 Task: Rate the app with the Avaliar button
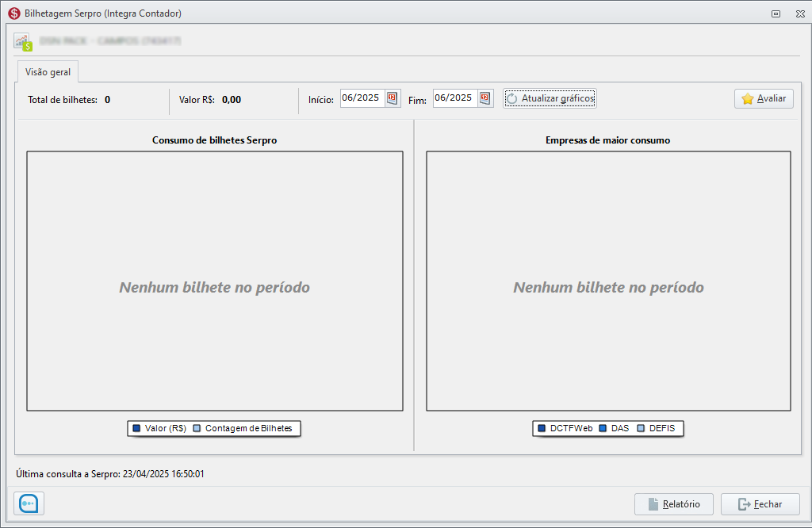point(764,98)
